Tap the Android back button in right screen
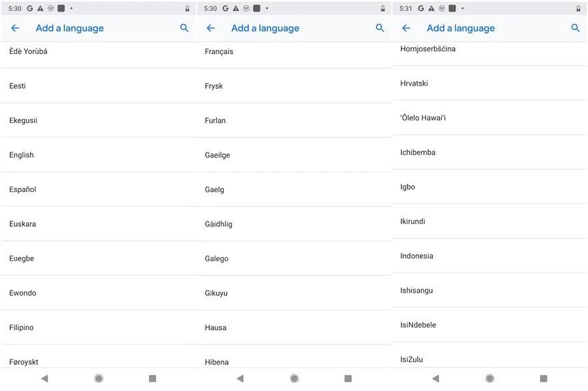Image resolution: width=588 pixels, height=391 pixels. (x=436, y=378)
